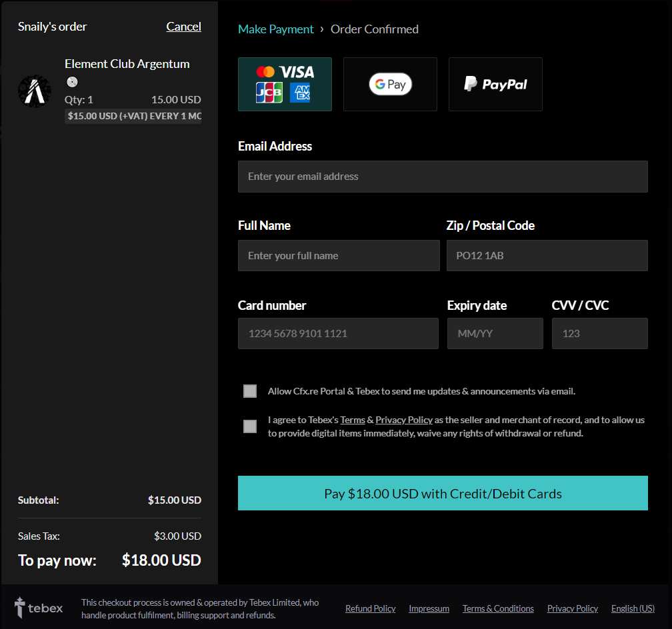
Task: Focus the Expiry date field
Action: tap(495, 333)
